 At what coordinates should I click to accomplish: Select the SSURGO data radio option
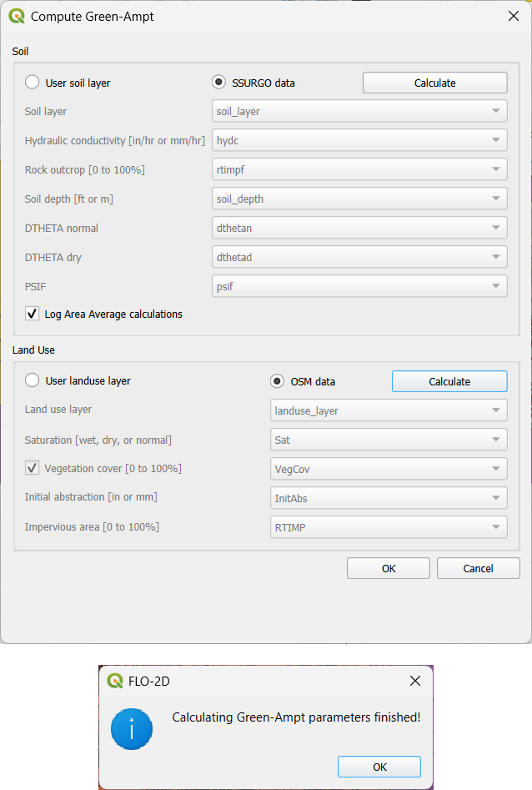click(x=219, y=83)
